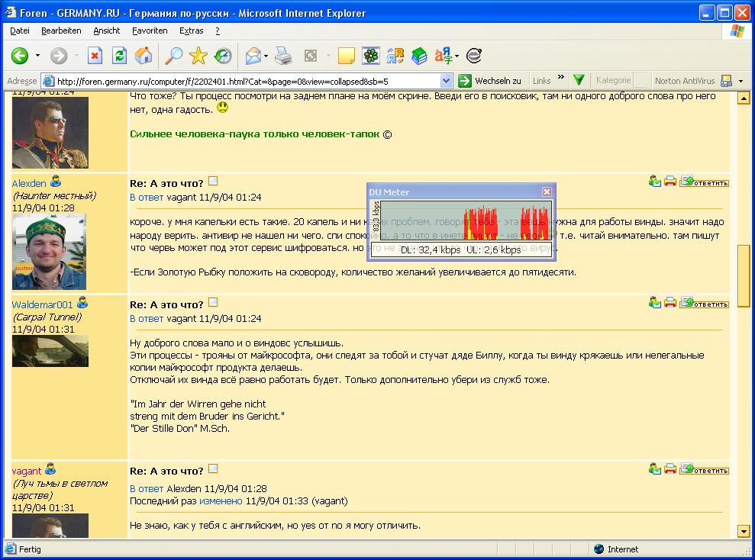Click the aЯ translation icon
Image resolution: width=755 pixels, height=560 pixels.
[444, 56]
